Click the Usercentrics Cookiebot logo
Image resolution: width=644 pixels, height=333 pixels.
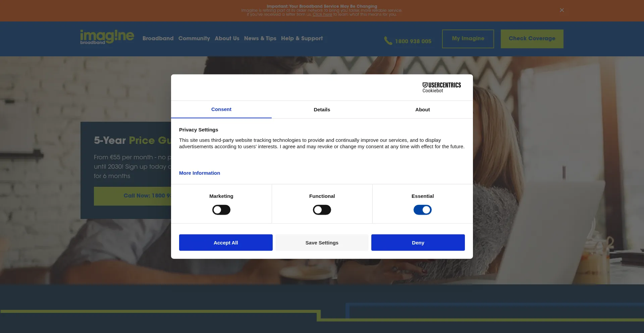[441, 87]
